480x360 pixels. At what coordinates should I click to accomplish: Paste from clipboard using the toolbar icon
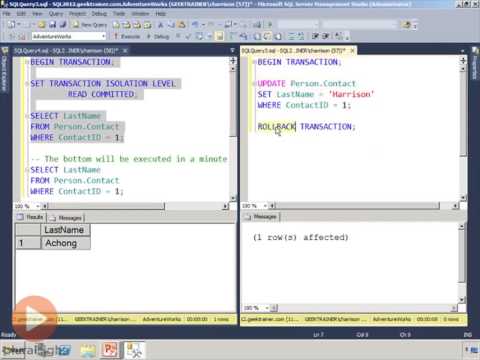pos(181,25)
